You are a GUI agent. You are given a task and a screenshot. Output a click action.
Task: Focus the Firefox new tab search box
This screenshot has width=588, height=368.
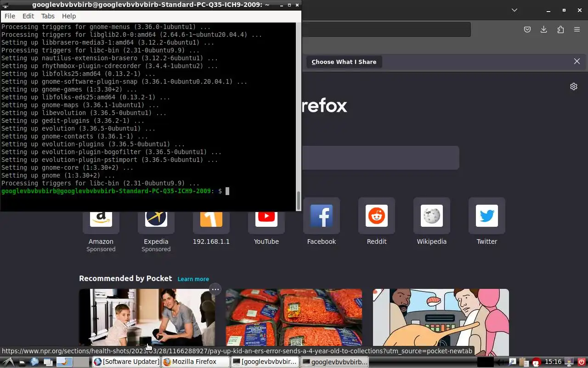tap(380, 158)
